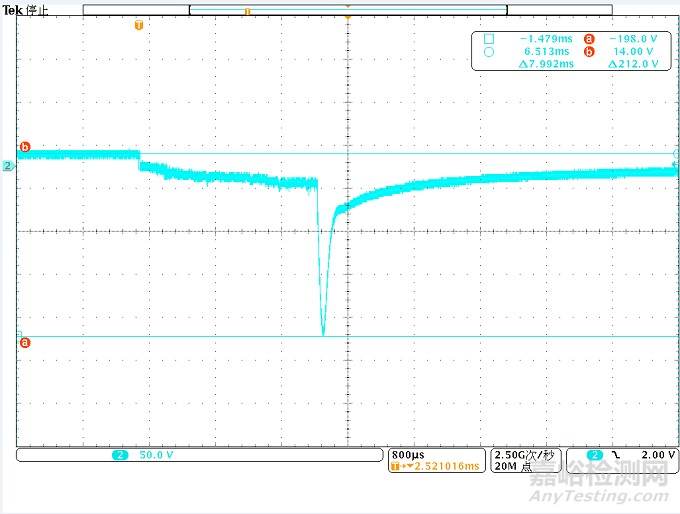Click the trigger channel 2 badge
Viewport: 680px width, 514px height.
[594, 455]
